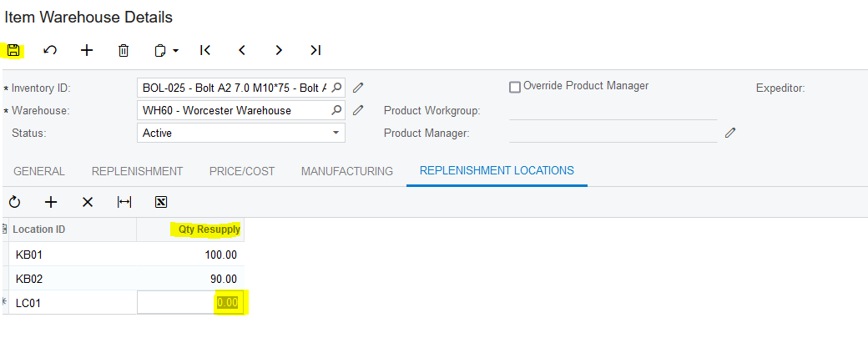The image size is (868, 348).
Task: Click the Undo changes icon
Action: pyautogui.click(x=50, y=50)
